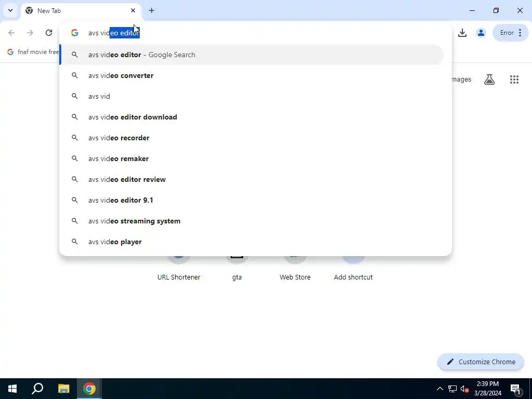Open the notification center icon
The height and width of the screenshot is (399, 532).
coord(515,389)
